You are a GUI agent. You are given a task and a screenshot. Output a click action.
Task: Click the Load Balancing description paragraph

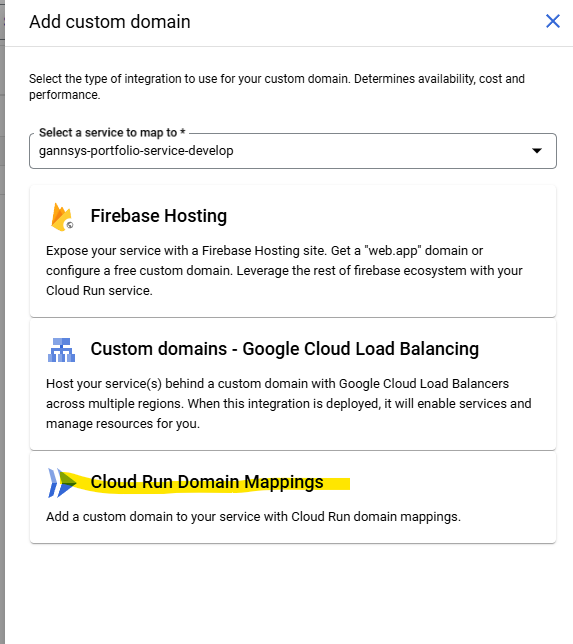[x=288, y=404]
